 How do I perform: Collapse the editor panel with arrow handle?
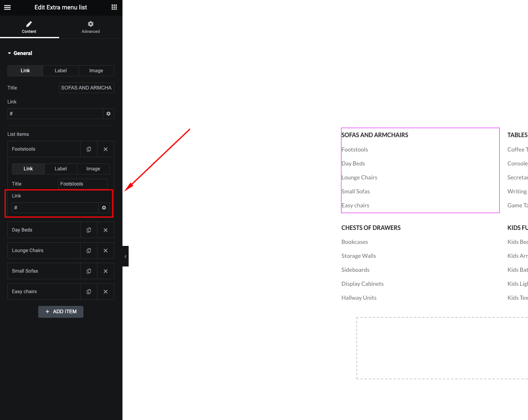tap(125, 256)
